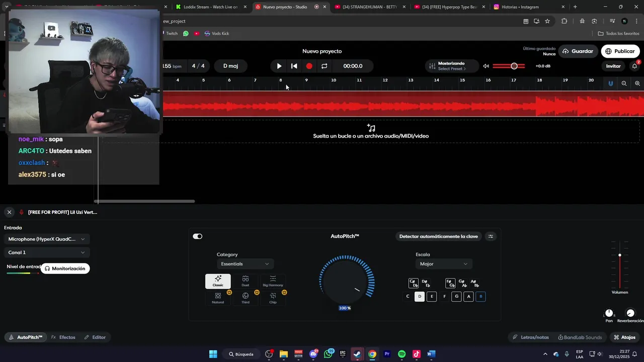Image resolution: width=644 pixels, height=362 pixels.
Task: Click the Publicar button
Action: pyautogui.click(x=620, y=51)
